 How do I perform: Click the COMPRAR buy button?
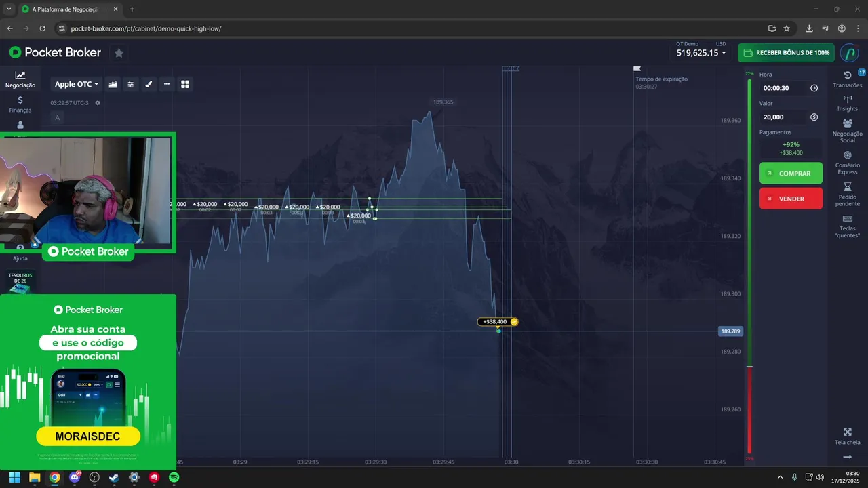click(x=791, y=174)
